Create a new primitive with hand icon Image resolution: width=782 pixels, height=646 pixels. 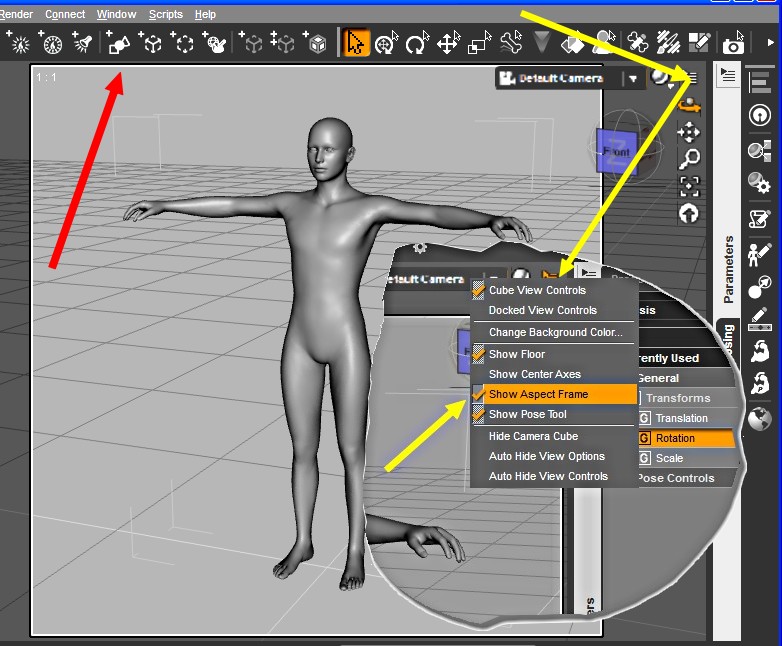click(215, 43)
